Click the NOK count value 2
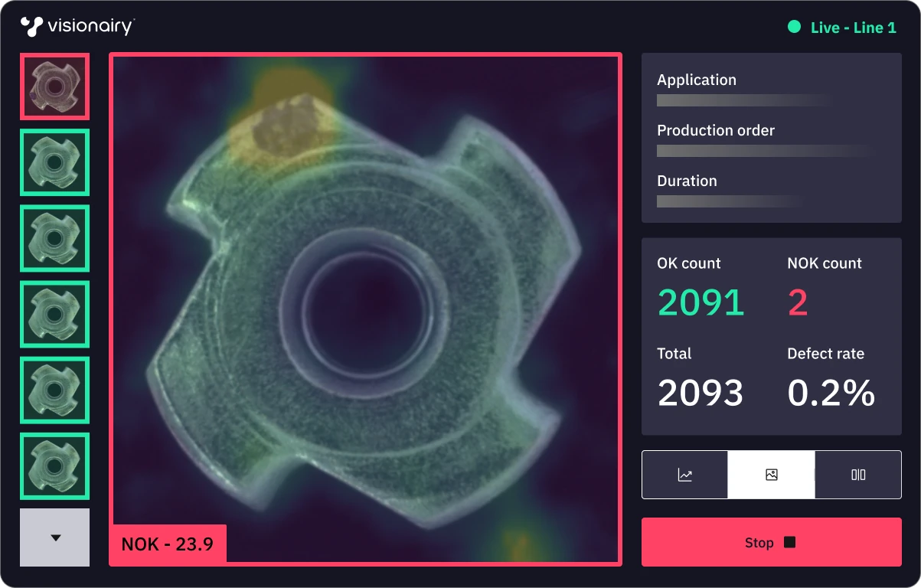This screenshot has width=921, height=588. 798,302
